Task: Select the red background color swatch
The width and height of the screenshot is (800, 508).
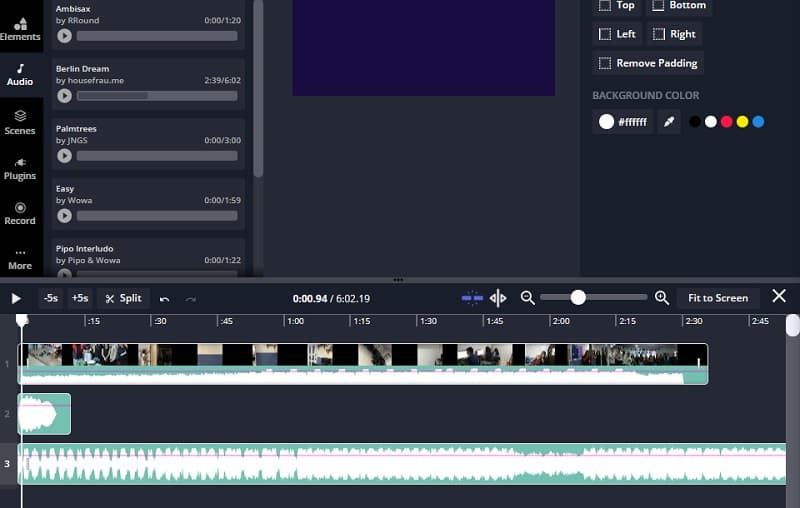Action: coord(726,122)
